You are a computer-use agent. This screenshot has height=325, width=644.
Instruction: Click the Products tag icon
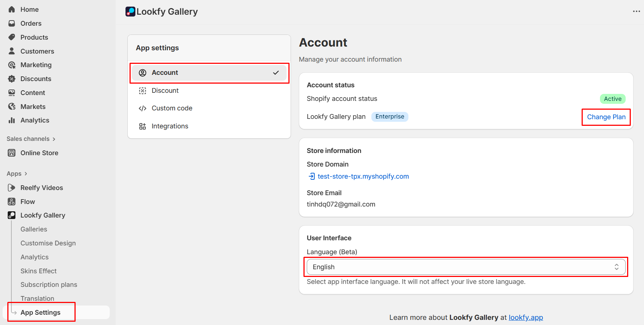(x=12, y=37)
